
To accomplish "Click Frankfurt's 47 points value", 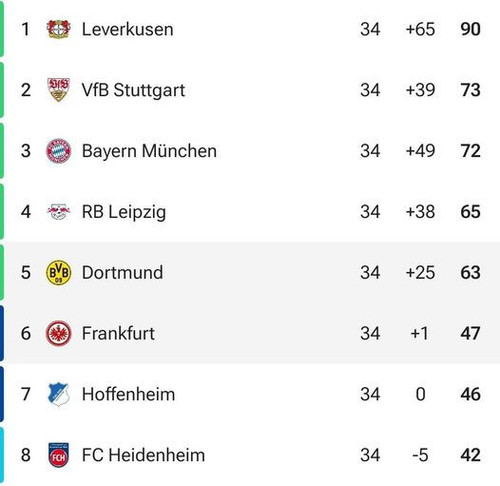I will [x=470, y=333].
